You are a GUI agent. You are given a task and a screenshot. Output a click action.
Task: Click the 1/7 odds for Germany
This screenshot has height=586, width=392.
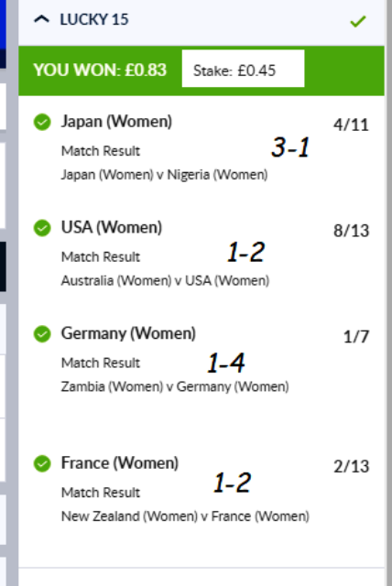pos(356,337)
